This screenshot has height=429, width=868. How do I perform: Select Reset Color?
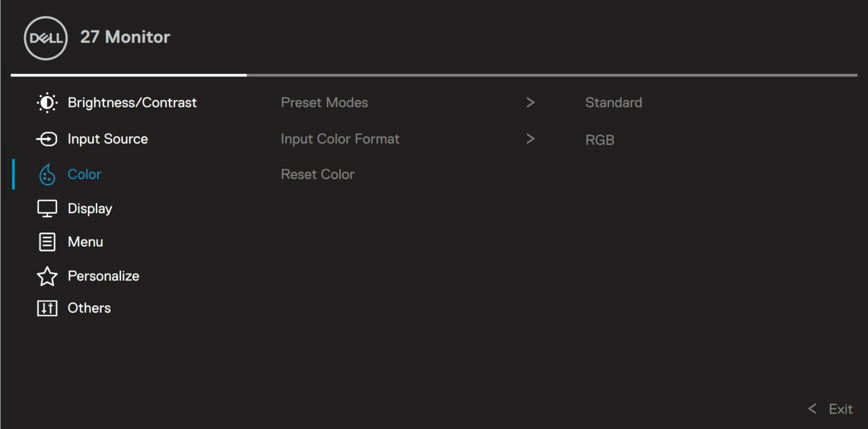pos(318,174)
